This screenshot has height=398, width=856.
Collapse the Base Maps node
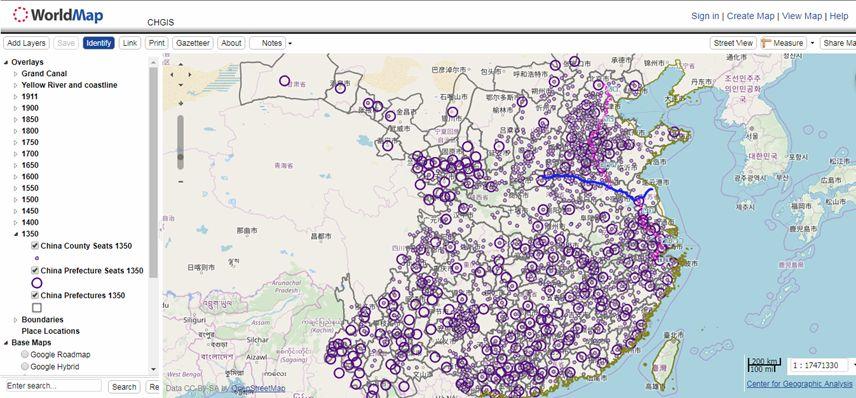(x=6, y=343)
